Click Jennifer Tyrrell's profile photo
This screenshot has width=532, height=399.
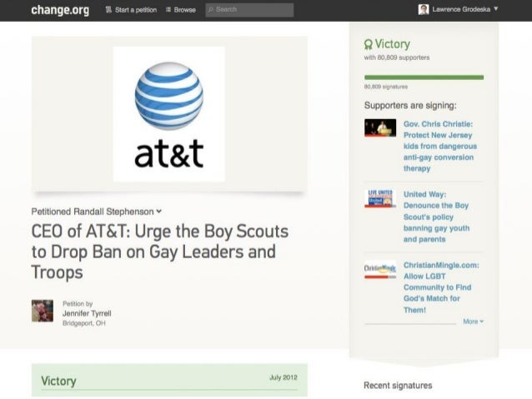(43, 311)
